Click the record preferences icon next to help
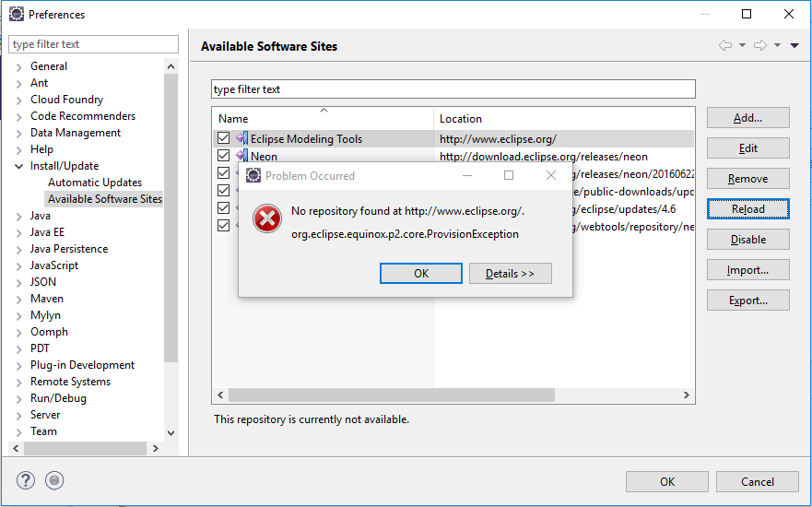This screenshot has height=507, width=812. point(54,480)
